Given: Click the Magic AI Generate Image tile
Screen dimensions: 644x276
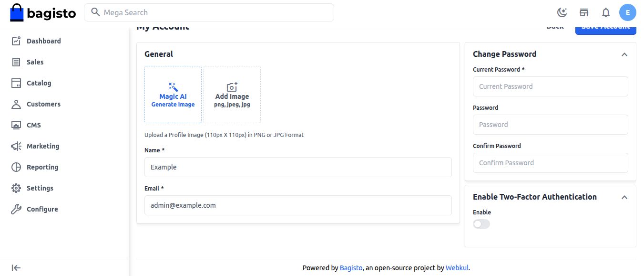Looking at the screenshot, I should click(173, 95).
